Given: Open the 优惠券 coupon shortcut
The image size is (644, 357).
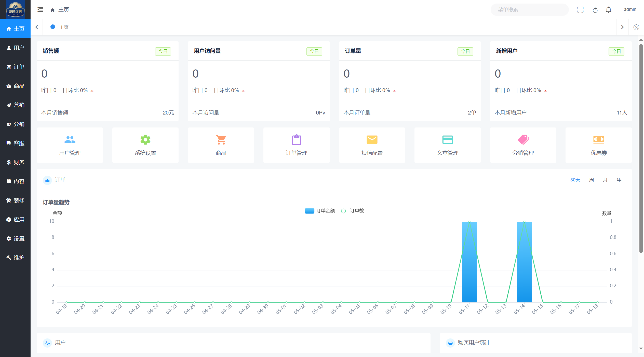Looking at the screenshot, I should (599, 145).
